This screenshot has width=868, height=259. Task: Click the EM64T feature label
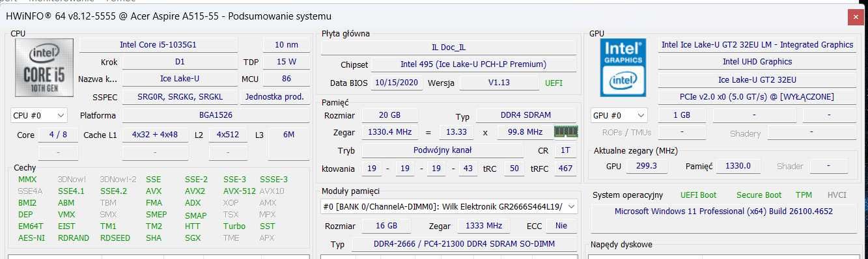[30, 226]
